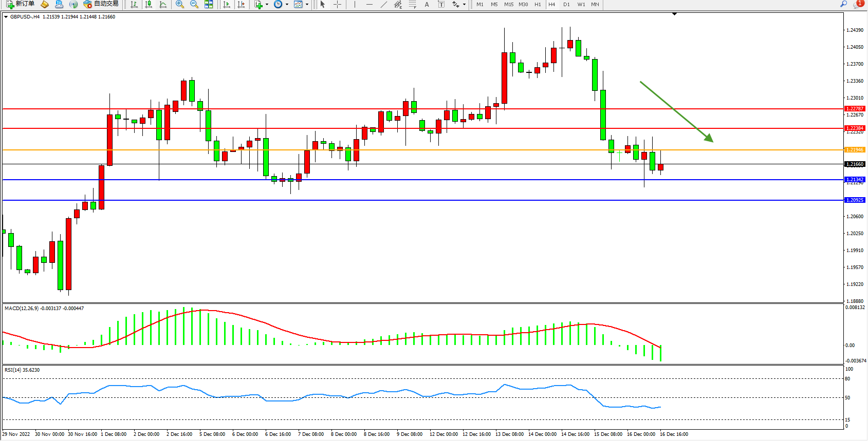Click the New Order (新订单) button
This screenshot has width=868, height=441.
tap(21, 4)
